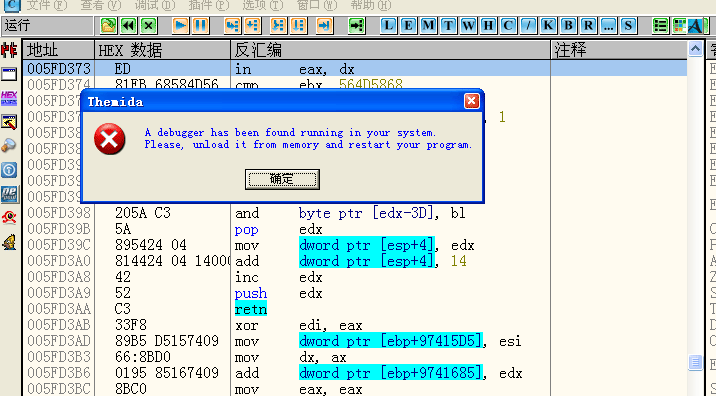This screenshot has height=396, width=716.
Task: Click the Step over icon
Action: 253,25
